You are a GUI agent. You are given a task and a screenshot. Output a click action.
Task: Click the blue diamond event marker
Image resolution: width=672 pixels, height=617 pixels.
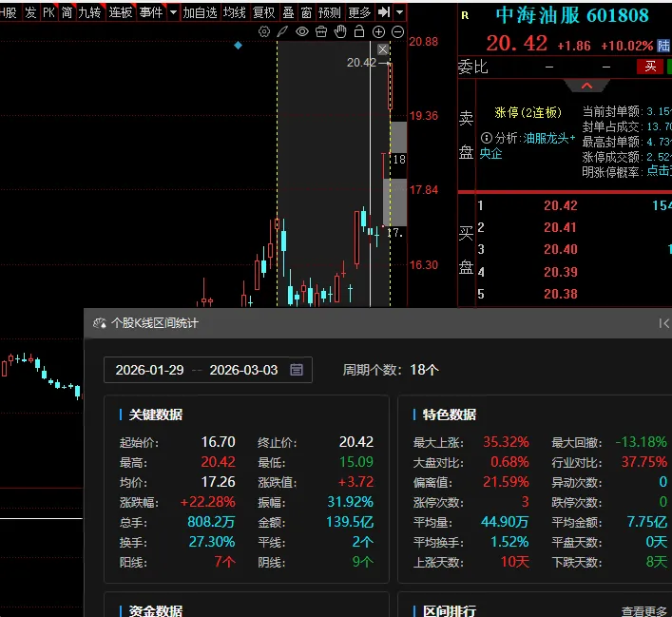[x=239, y=45]
